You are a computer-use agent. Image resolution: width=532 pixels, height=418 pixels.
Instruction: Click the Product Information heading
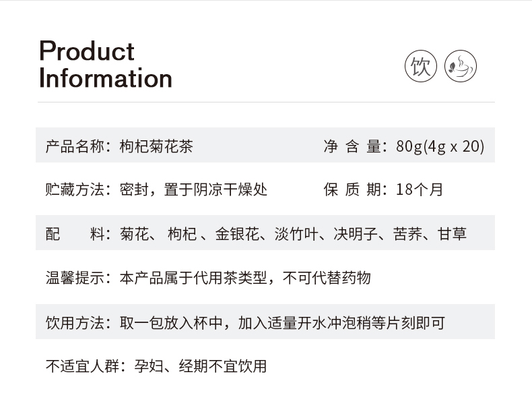[x=106, y=65]
